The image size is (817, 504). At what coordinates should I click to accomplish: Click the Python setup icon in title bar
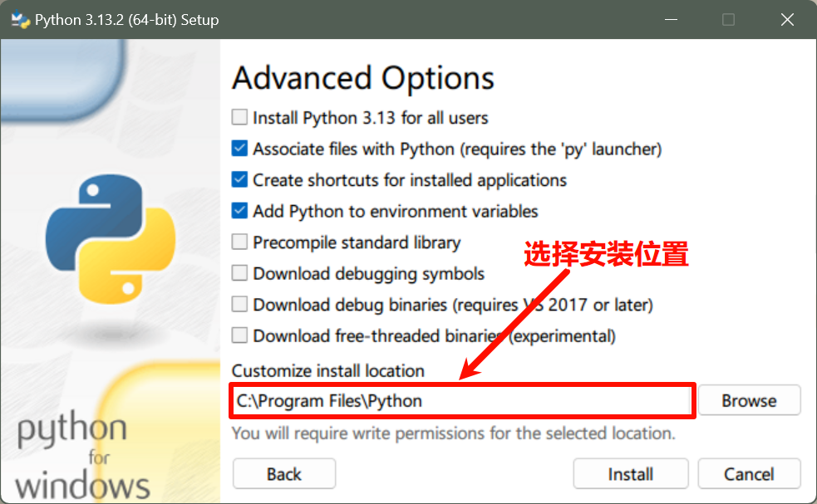[18, 19]
